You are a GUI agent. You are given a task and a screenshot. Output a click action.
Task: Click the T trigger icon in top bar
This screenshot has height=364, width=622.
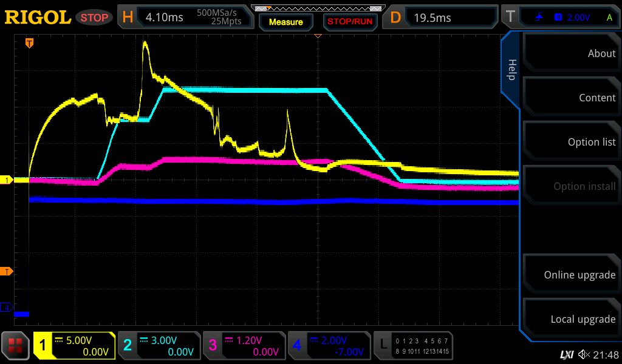(x=510, y=17)
